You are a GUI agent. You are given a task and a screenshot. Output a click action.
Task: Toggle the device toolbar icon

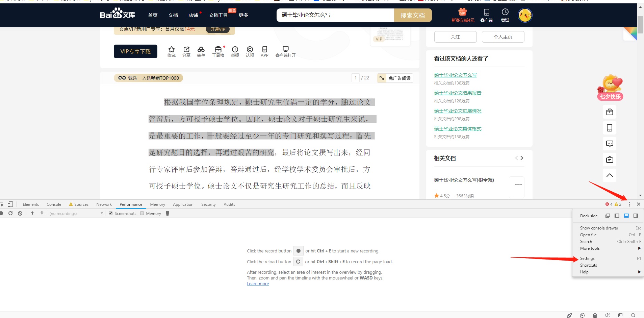click(x=10, y=204)
